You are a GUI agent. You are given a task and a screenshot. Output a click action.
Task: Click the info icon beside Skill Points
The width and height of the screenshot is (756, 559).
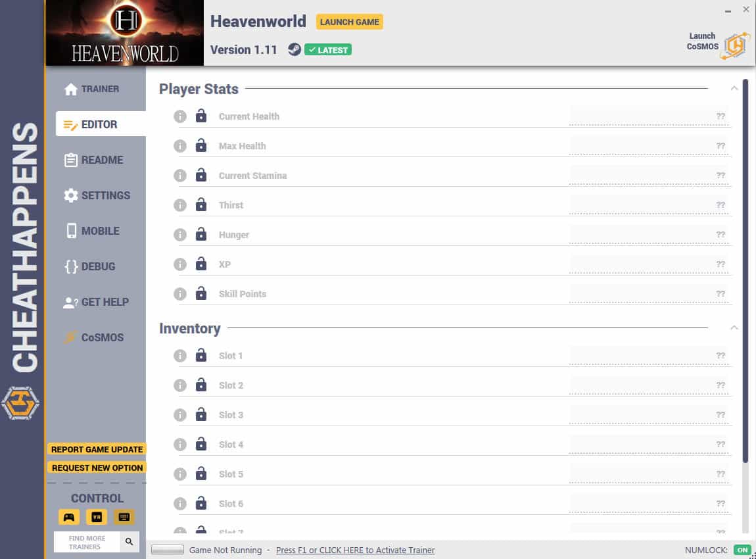(180, 294)
